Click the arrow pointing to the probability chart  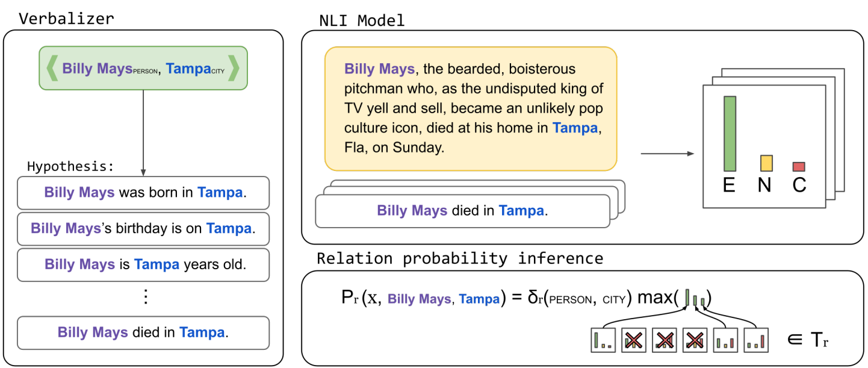(668, 154)
